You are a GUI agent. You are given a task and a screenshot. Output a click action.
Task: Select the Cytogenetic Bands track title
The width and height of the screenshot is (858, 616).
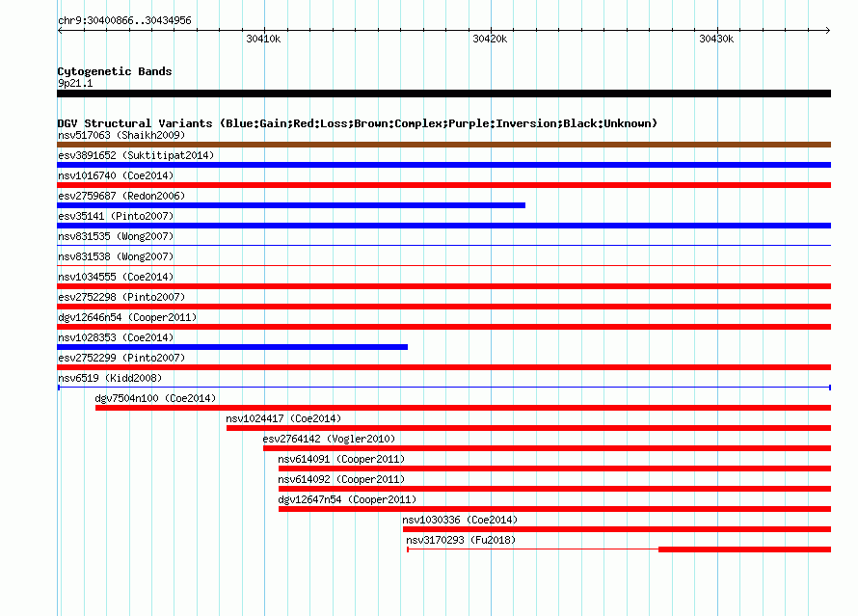pos(115,71)
